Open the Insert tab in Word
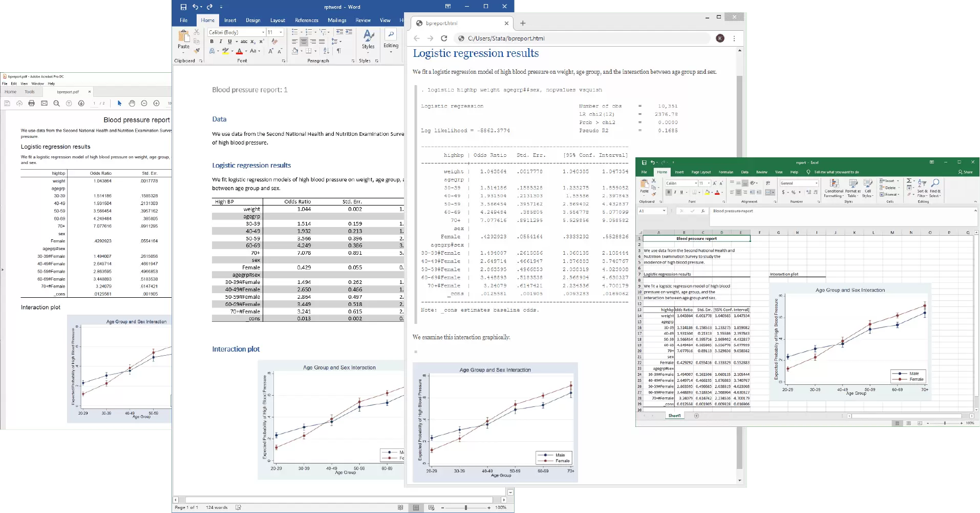The image size is (980, 513). click(230, 20)
